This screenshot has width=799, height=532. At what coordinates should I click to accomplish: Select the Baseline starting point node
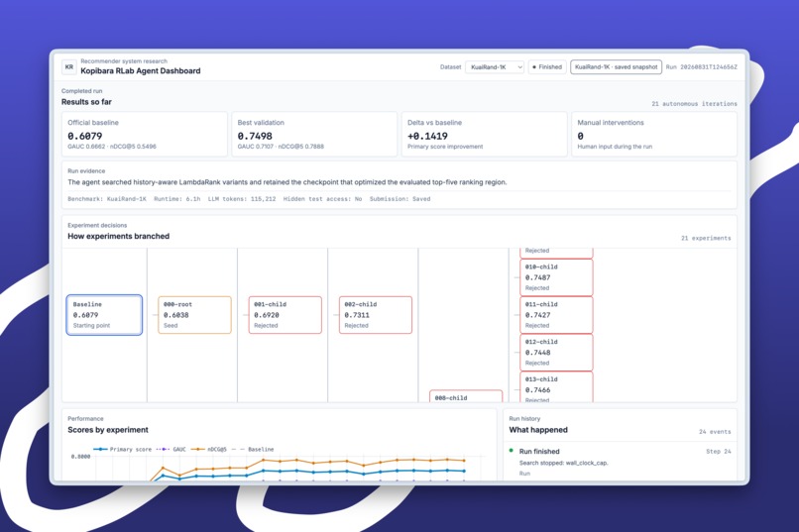pyautogui.click(x=104, y=315)
